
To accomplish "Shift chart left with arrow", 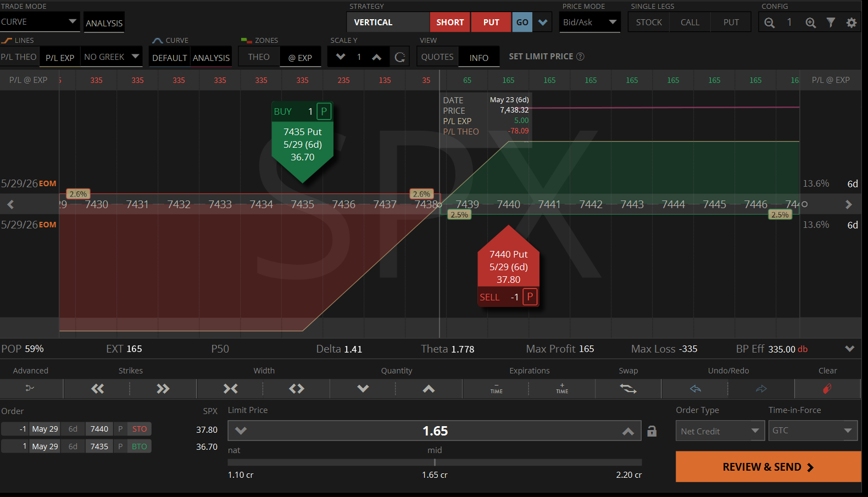I will pos(10,204).
